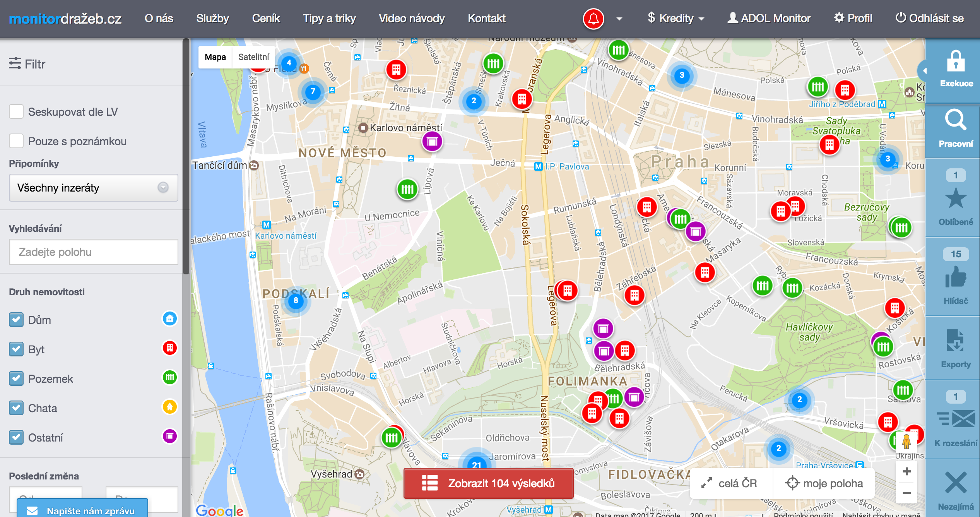Image resolution: width=980 pixels, height=517 pixels.
Task: Click the moje poloha button
Action: 824,483
